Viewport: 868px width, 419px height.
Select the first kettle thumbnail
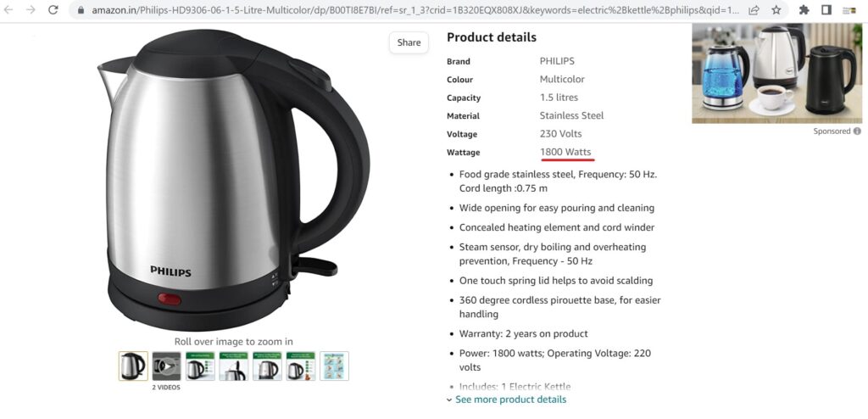point(133,366)
